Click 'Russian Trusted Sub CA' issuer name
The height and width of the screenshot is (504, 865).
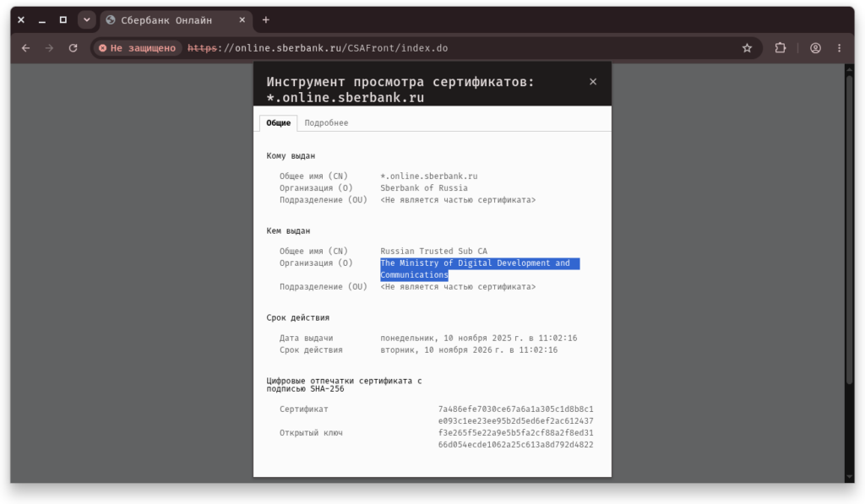pos(433,252)
